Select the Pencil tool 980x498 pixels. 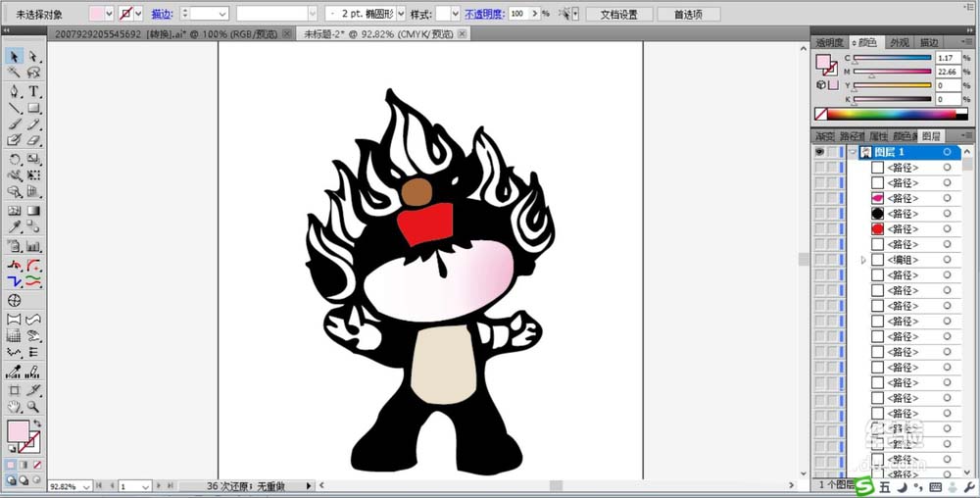click(x=33, y=124)
